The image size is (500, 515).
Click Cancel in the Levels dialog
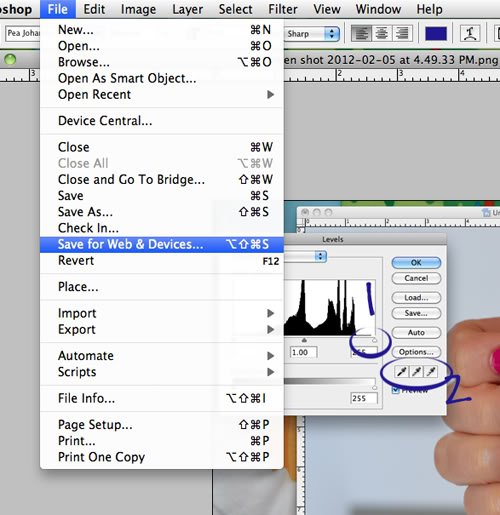pos(416,278)
